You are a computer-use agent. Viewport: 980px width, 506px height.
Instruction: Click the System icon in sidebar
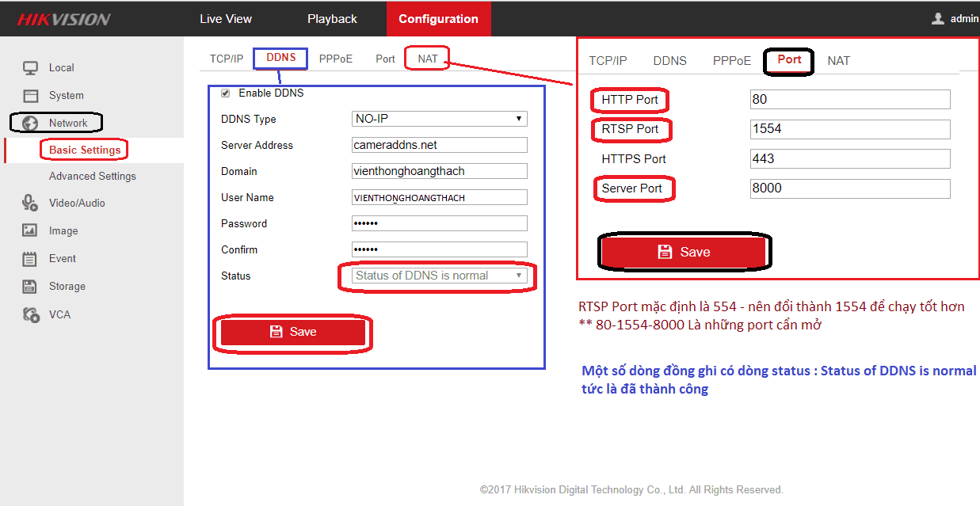tap(30, 96)
